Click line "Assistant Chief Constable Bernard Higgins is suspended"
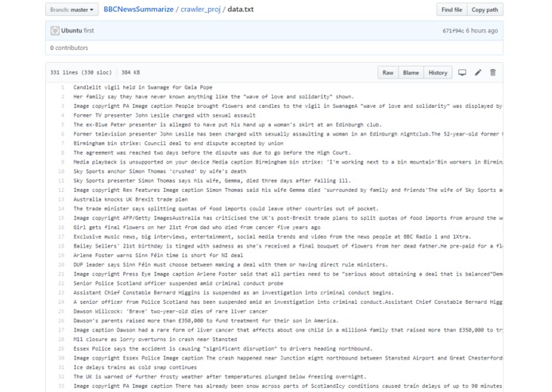This screenshot has height=392, width=552. pos(234,293)
